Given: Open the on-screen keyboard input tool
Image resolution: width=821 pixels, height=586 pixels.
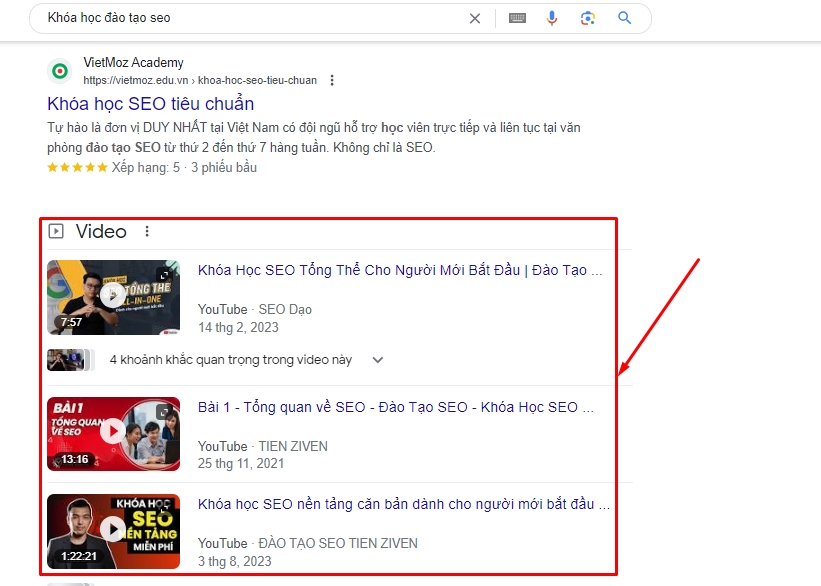Looking at the screenshot, I should (x=517, y=18).
